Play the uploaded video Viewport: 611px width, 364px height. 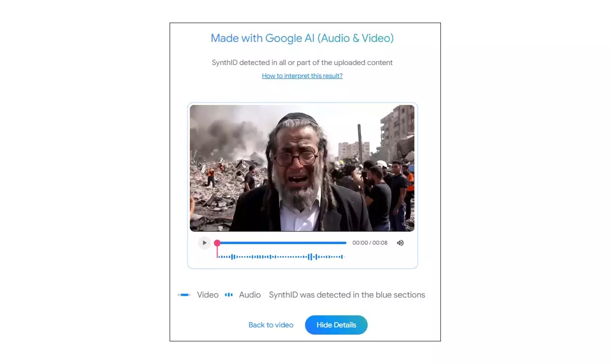tap(204, 243)
